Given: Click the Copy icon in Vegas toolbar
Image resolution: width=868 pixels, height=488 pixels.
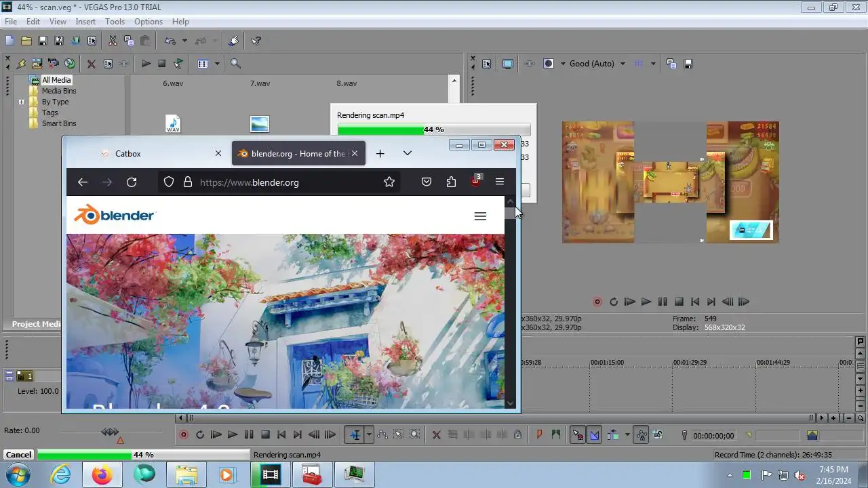Looking at the screenshot, I should pyautogui.click(x=129, y=41).
